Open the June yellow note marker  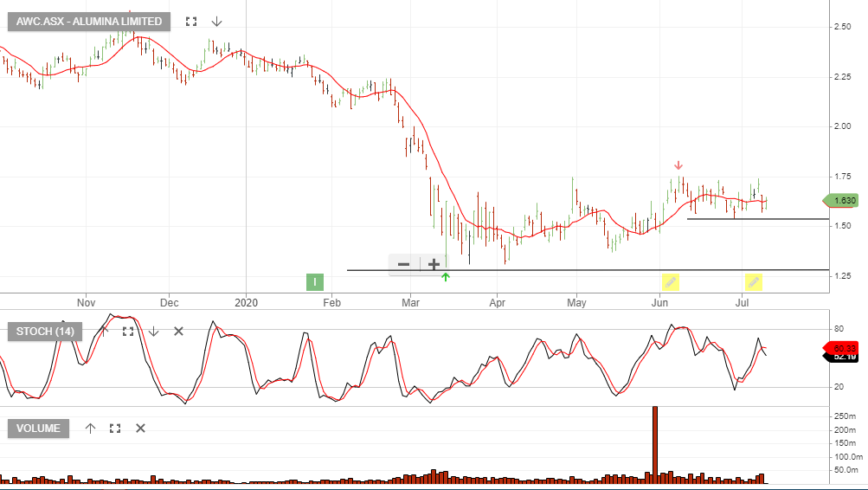671,282
